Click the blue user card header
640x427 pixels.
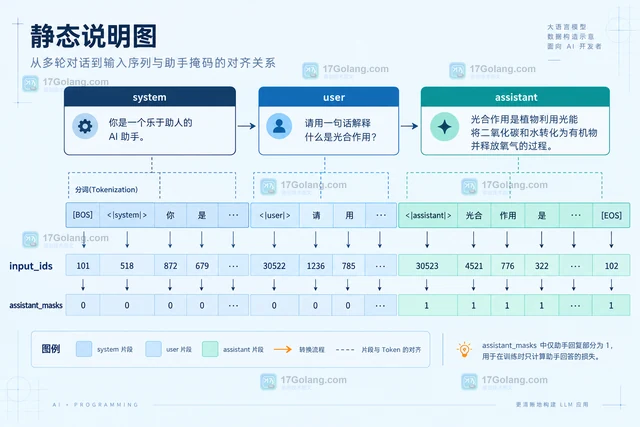click(x=329, y=97)
